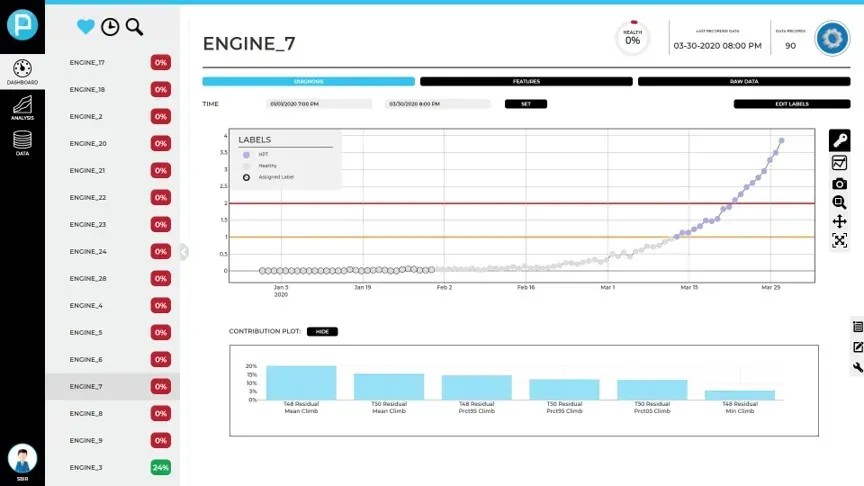The width and height of the screenshot is (864, 486).
Task: Click the health gauge showing 0%
Action: [x=633, y=38]
